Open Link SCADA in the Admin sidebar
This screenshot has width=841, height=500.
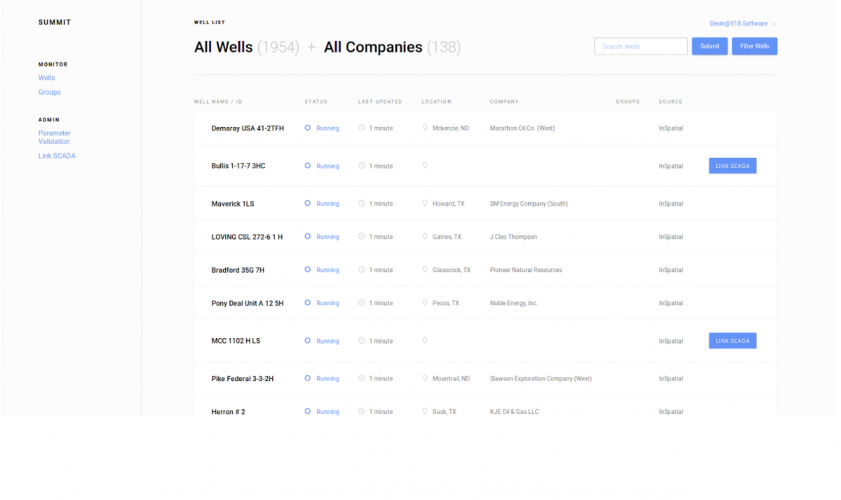coord(57,156)
